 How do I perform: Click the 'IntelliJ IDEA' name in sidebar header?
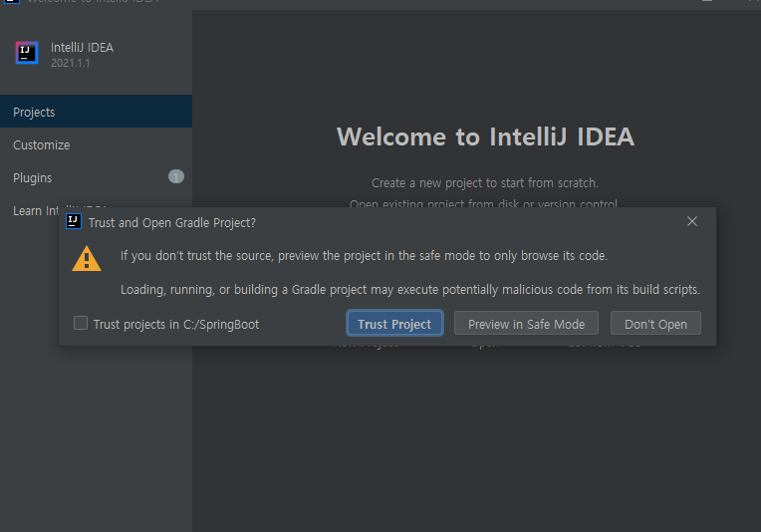[82, 48]
